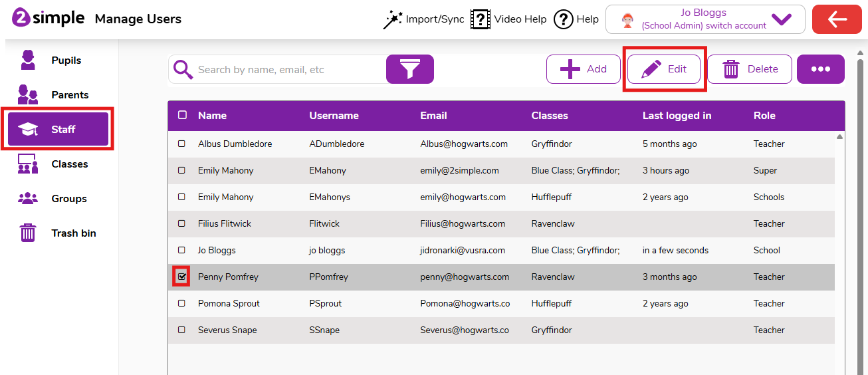Screen dimensions: 868x375
Task: Click the Delete trash can button
Action: coord(749,69)
